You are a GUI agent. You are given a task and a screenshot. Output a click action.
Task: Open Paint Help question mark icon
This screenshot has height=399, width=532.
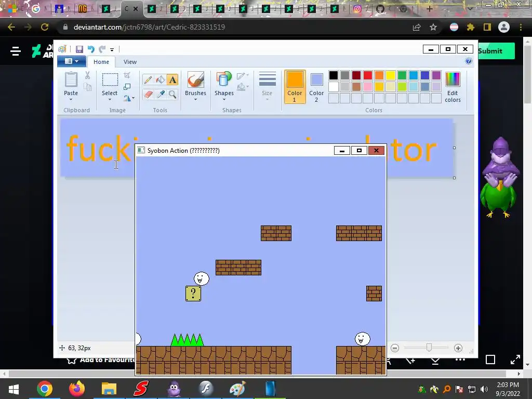[469, 61]
